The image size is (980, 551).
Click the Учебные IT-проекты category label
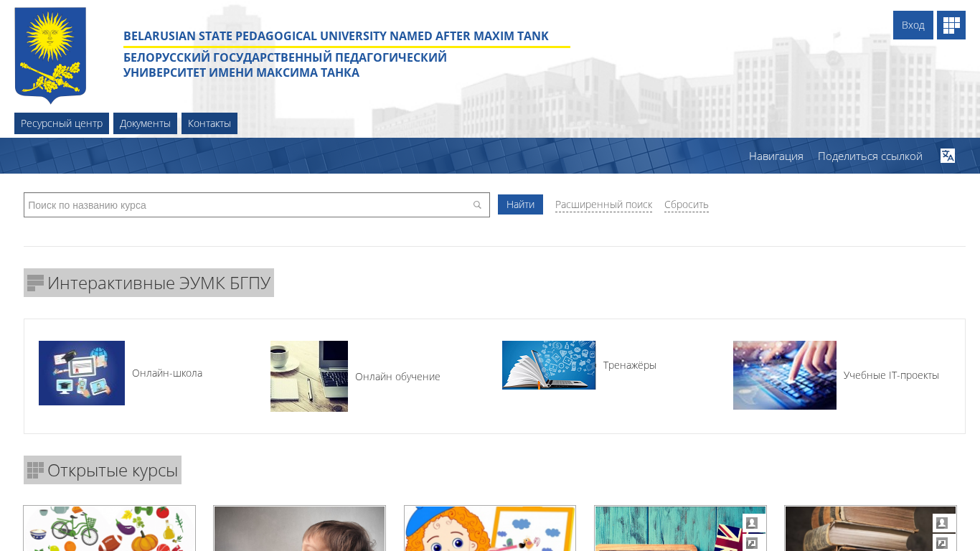coord(891,375)
